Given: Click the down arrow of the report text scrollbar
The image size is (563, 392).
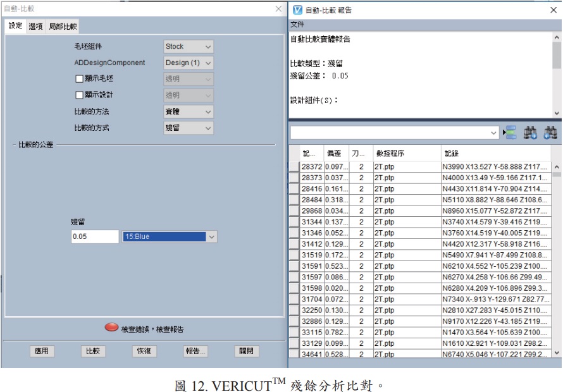Looking at the screenshot, I should pos(557,113).
